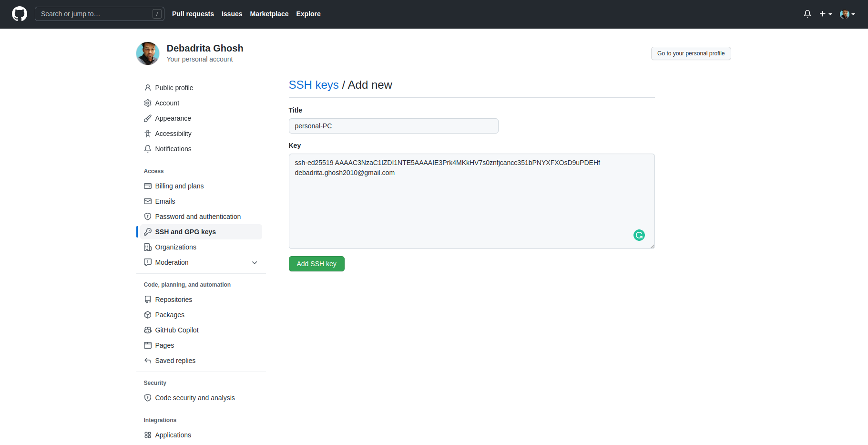Click the Saved replies arrow icon
Screen dimensions: 868x445
click(148, 361)
